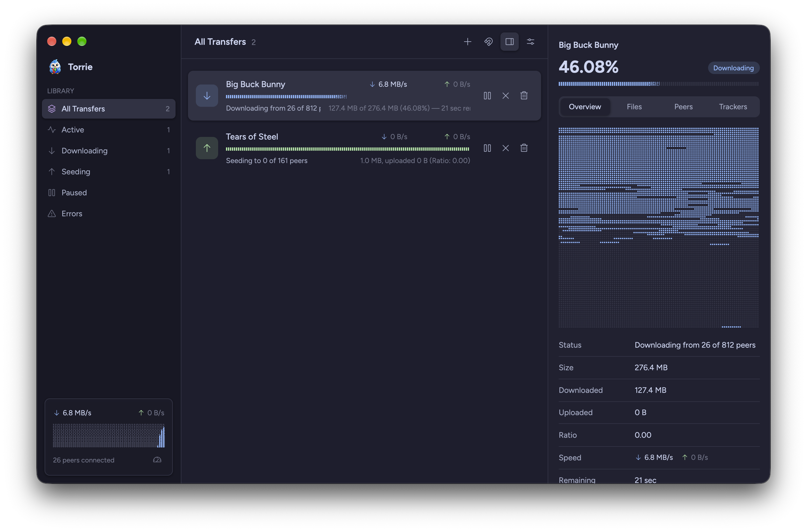Click the All Transfers header title
Image resolution: width=807 pixels, height=532 pixels.
tap(220, 42)
